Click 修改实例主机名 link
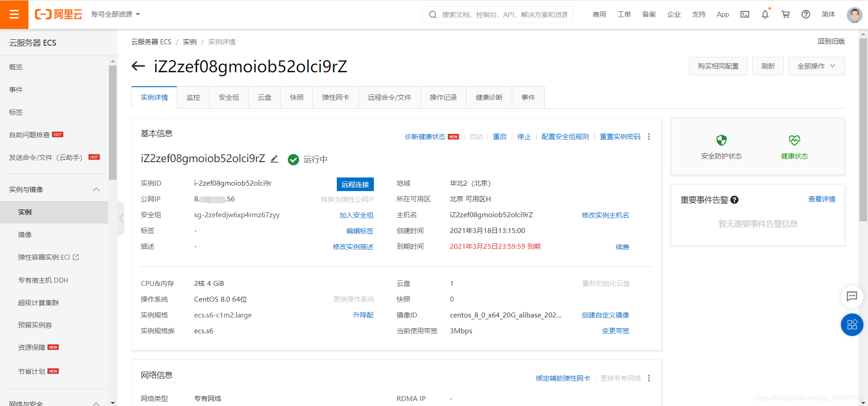Screen dimensions: 868x406 point(605,215)
